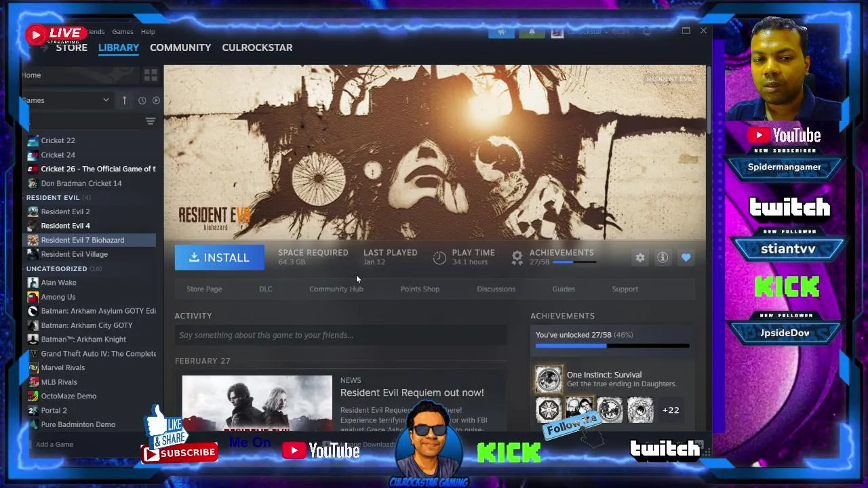Select Cricket 26 - The Official Game
This screenshot has height=488, width=868.
91,169
